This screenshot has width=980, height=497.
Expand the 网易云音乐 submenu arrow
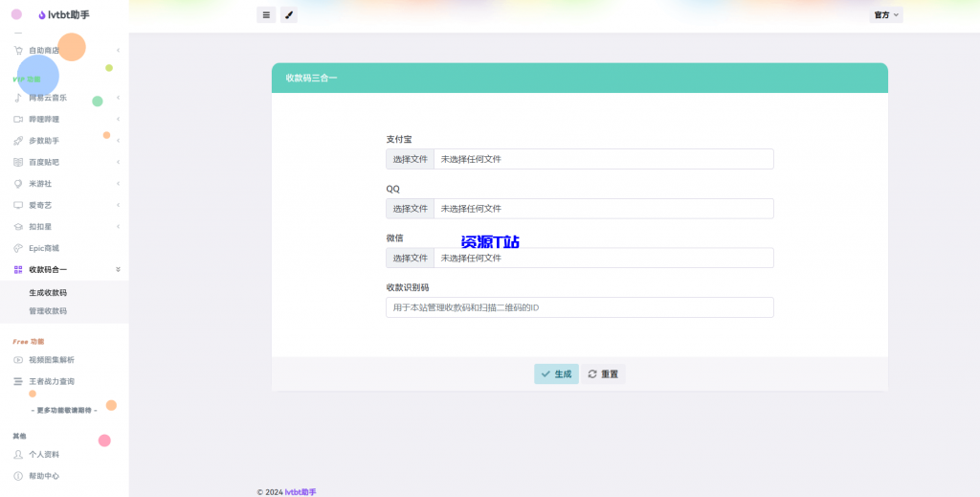(118, 98)
